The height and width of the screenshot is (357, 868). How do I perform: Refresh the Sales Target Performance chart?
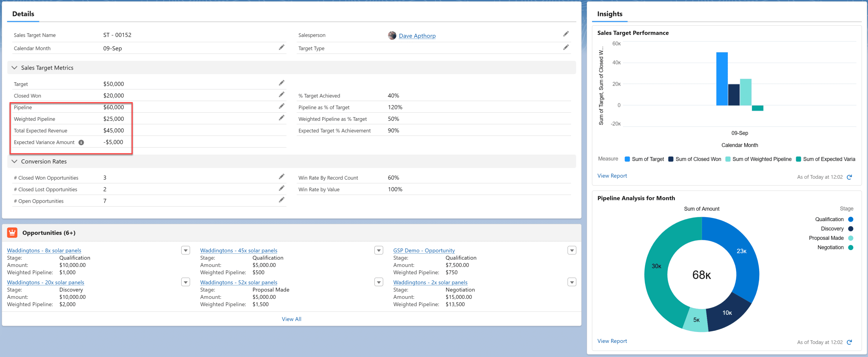point(849,177)
